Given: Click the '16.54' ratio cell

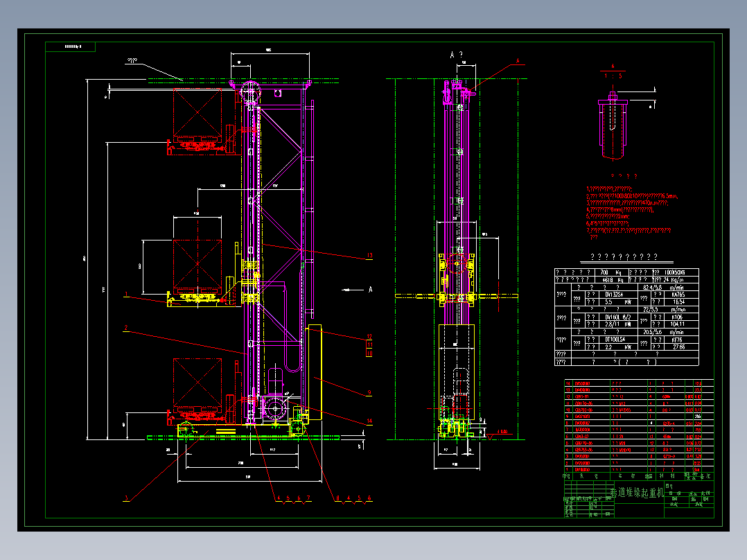Looking at the screenshot, I should point(680,302).
